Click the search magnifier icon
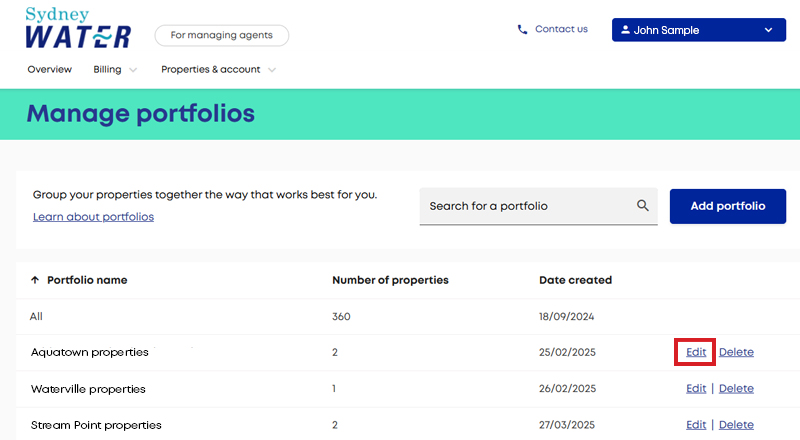Screen dimensions: 800x440 point(642,206)
